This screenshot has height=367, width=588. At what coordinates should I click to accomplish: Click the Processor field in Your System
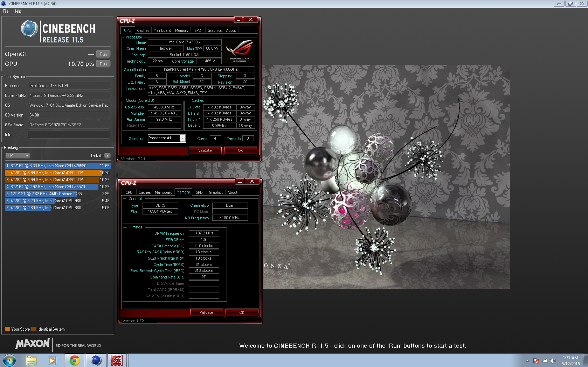pyautogui.click(x=69, y=86)
